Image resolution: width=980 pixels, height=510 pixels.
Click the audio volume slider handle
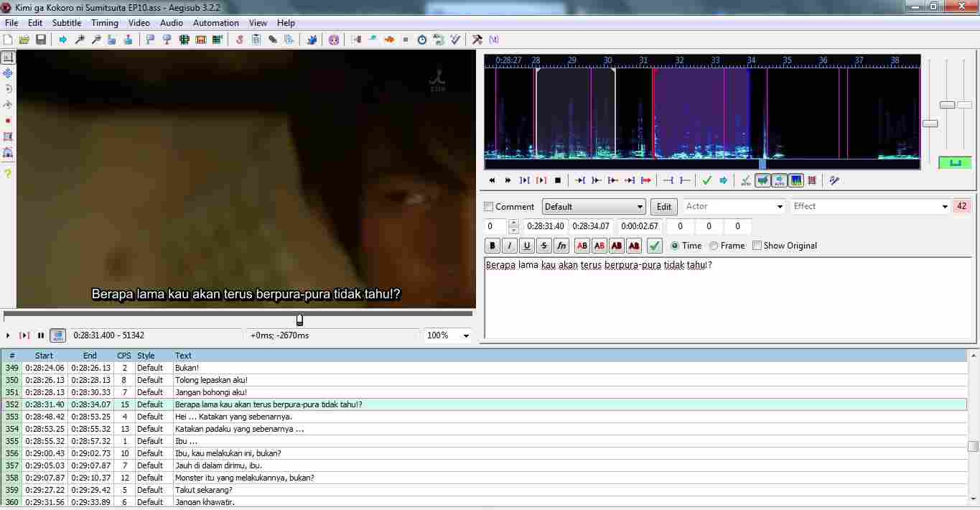point(964,105)
